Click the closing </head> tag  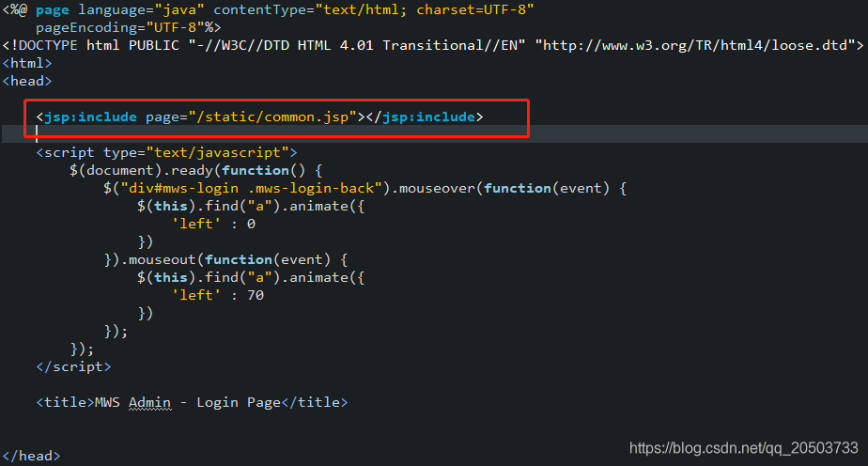point(31,456)
